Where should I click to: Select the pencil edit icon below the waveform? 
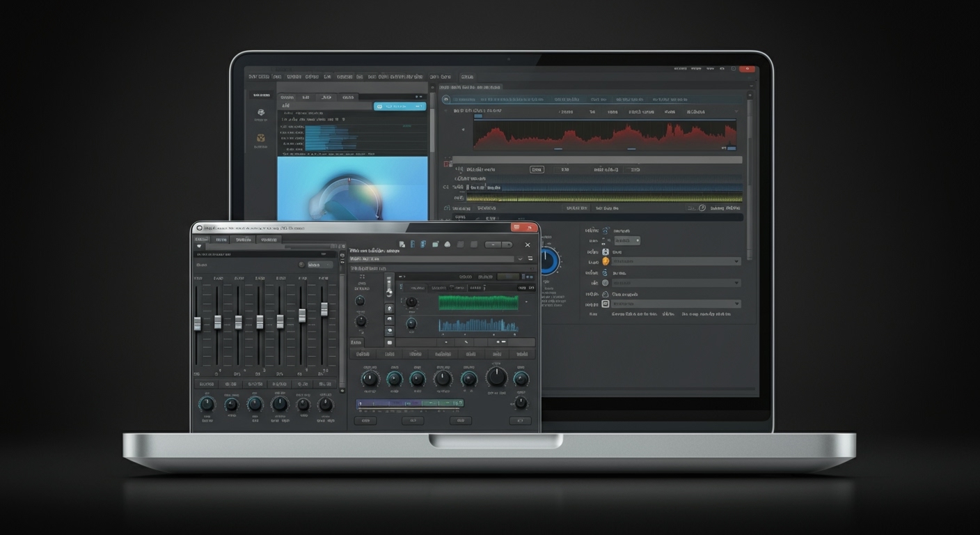pos(466,341)
